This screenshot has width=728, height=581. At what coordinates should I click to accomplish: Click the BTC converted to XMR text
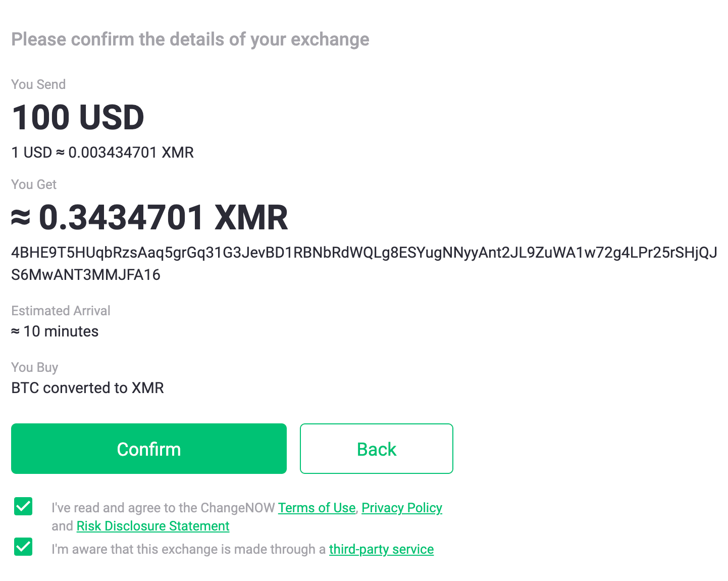(x=87, y=388)
